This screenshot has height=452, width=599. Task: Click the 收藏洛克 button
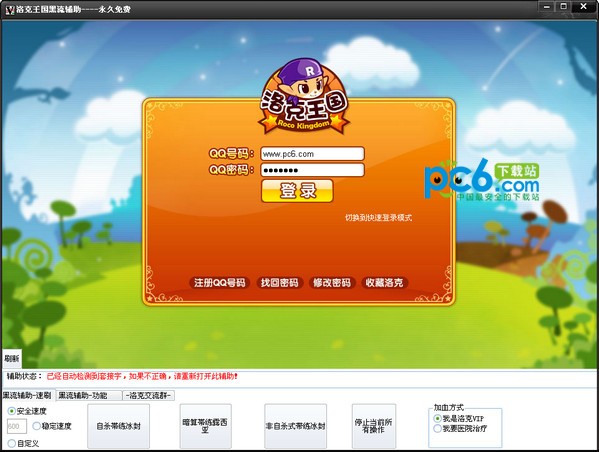coord(384,283)
